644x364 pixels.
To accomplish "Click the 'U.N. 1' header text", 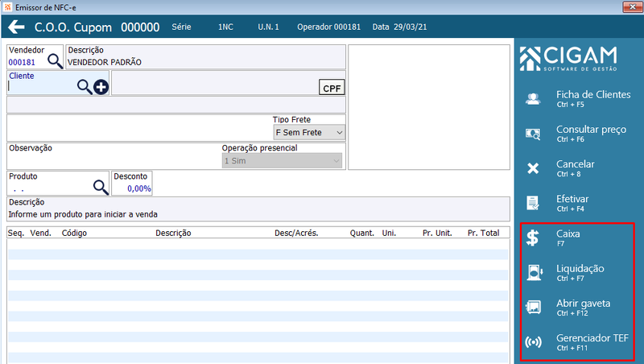I will (268, 27).
